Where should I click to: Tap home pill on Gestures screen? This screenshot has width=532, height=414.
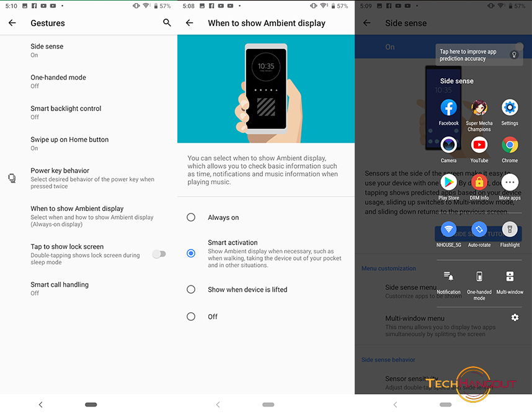pos(91,405)
